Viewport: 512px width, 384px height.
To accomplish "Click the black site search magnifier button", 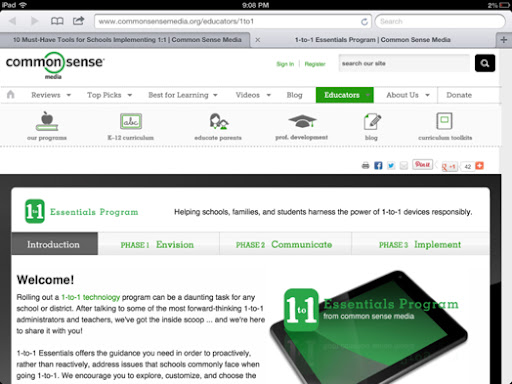I will (485, 63).
